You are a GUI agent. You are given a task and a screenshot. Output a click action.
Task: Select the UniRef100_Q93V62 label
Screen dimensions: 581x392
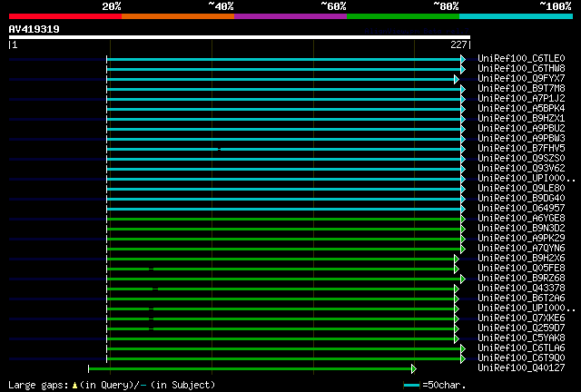point(521,169)
